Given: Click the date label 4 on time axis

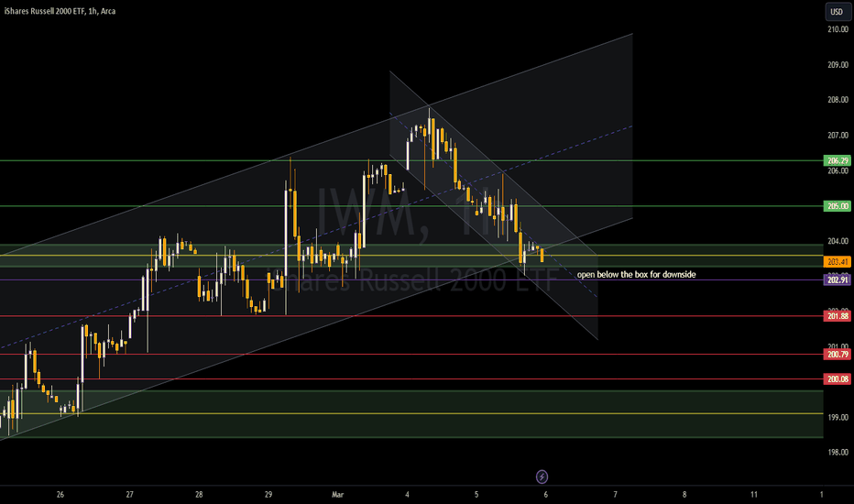Looking at the screenshot, I should coord(407,495).
